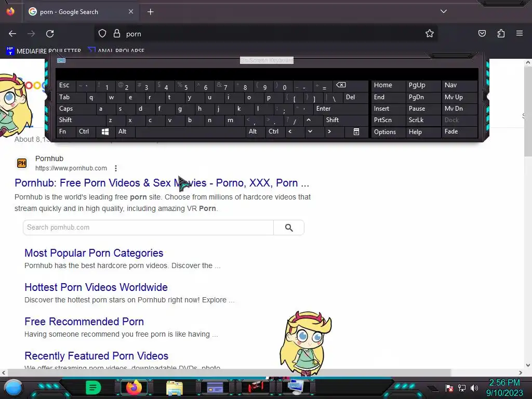Viewport: 532px width, 399px height.
Task: Click the padlock site security icon
Action: click(117, 34)
